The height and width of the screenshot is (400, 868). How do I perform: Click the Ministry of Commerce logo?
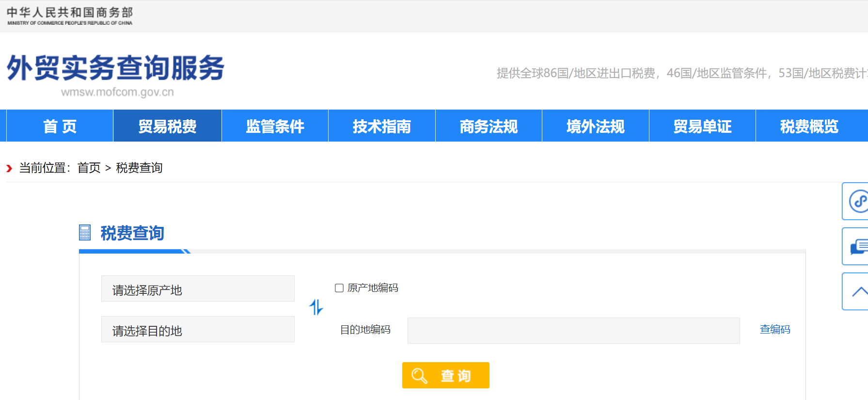point(70,16)
